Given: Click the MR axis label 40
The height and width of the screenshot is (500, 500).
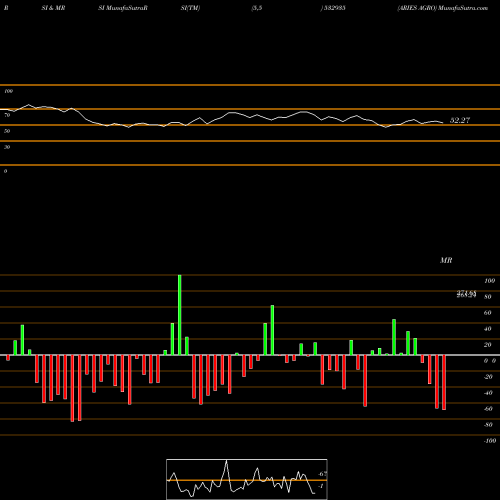Looking at the screenshot, I should tap(488, 329).
